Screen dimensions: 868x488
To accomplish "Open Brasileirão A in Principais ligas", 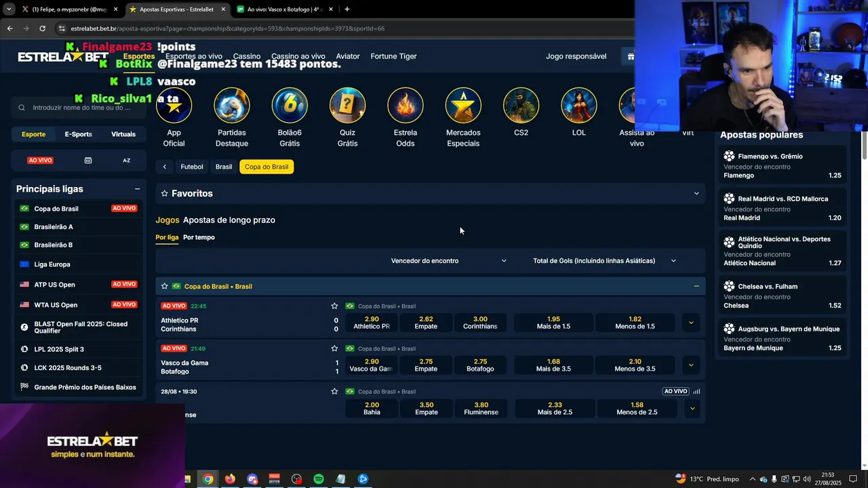I will pyautogui.click(x=79, y=227).
